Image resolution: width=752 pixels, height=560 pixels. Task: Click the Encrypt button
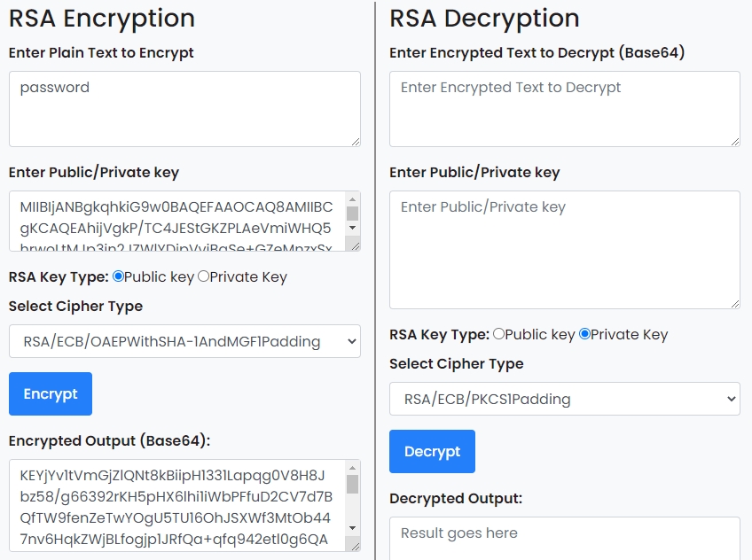(x=50, y=393)
